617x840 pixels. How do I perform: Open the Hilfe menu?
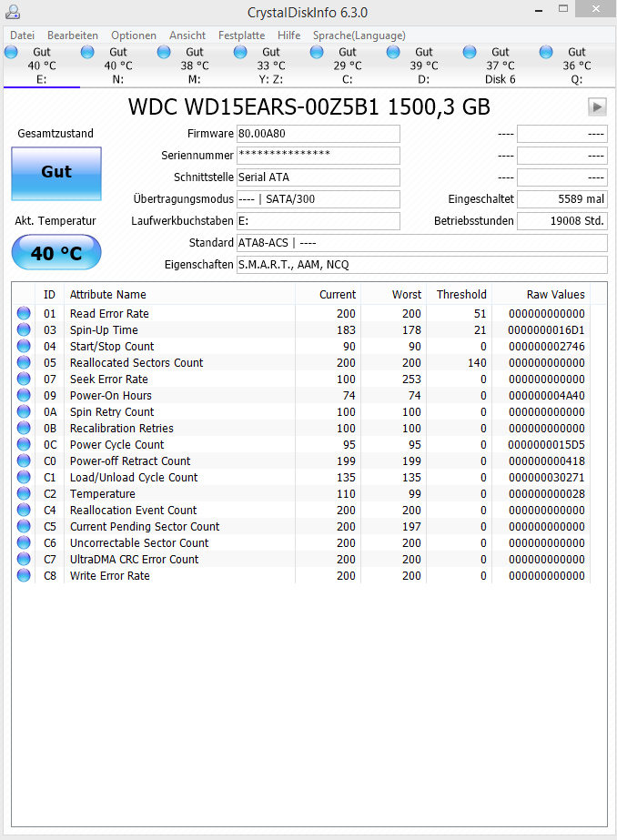288,35
